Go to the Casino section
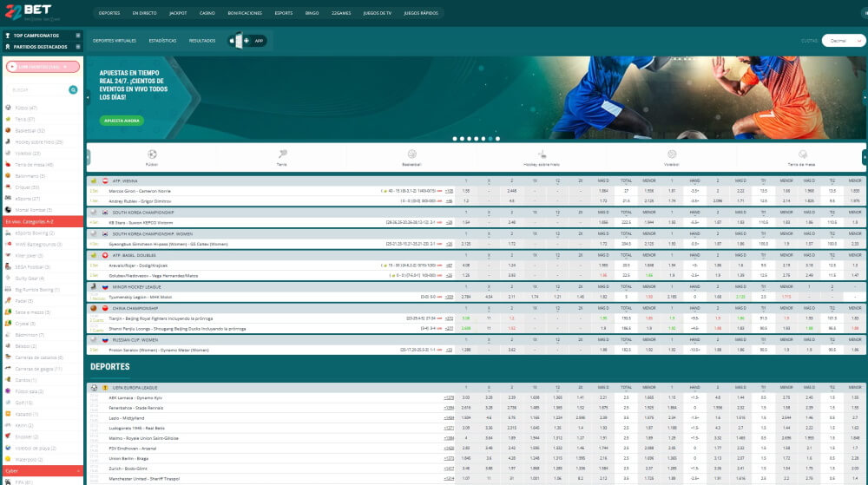The height and width of the screenshot is (485, 868). click(207, 13)
